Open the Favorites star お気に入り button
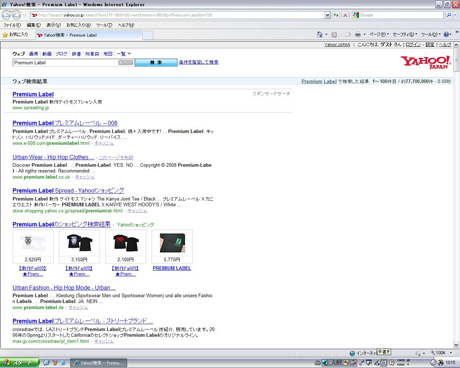Screen dimensions: 460x368 point(15,35)
